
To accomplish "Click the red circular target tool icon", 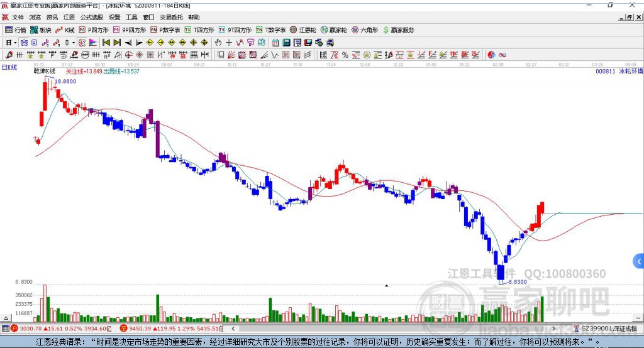I will (128, 55).
